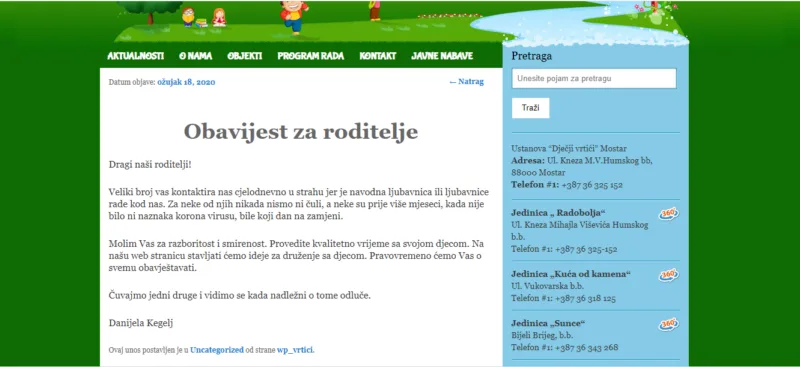This screenshot has height=367, width=800.
Task: Click the running boy illustration in the header
Action: pyautogui.click(x=294, y=17)
